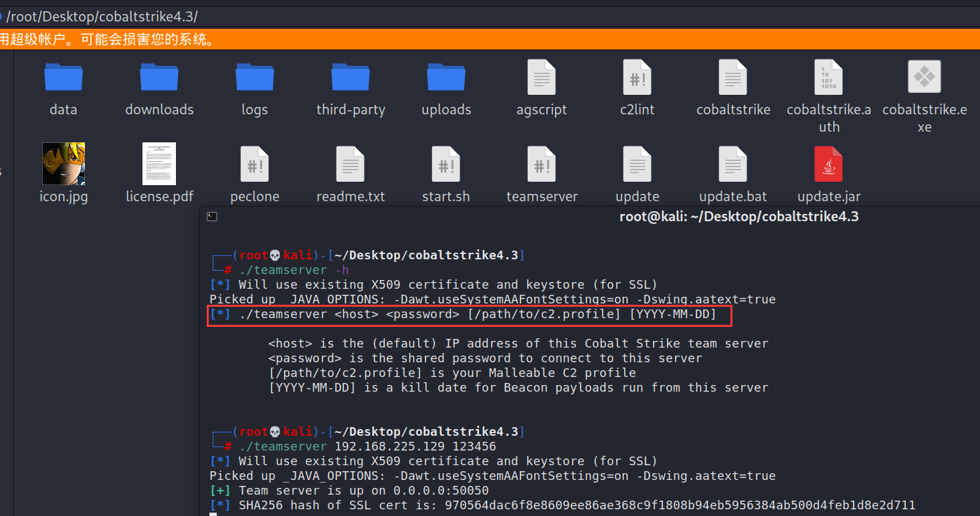Select the update file icon
The height and width of the screenshot is (516, 980).
coord(638,164)
